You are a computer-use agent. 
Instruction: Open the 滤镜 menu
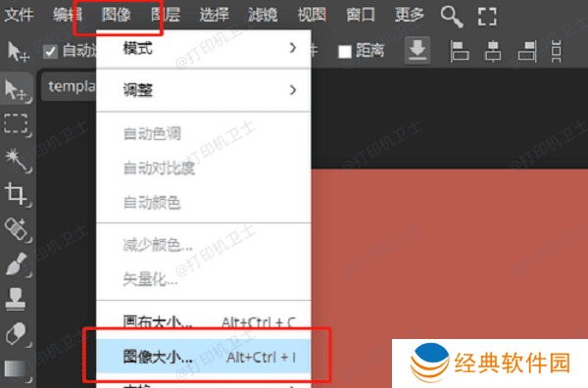[x=263, y=15]
